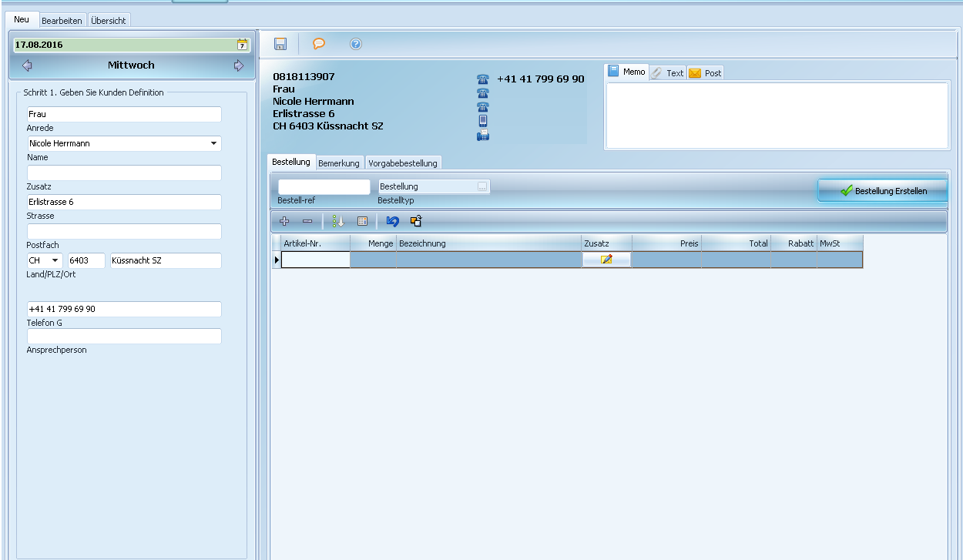Go to next day with right arrow
The height and width of the screenshot is (560, 963).
(239, 65)
